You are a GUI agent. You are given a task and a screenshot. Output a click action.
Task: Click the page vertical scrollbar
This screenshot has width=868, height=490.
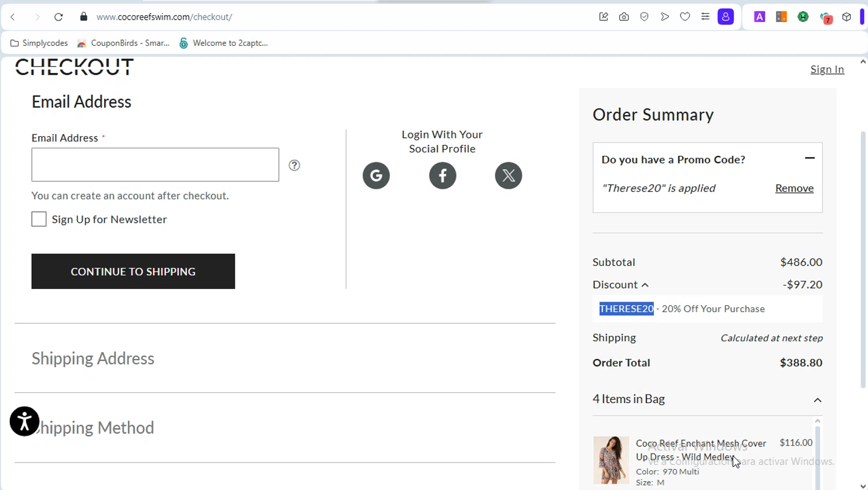(863, 259)
